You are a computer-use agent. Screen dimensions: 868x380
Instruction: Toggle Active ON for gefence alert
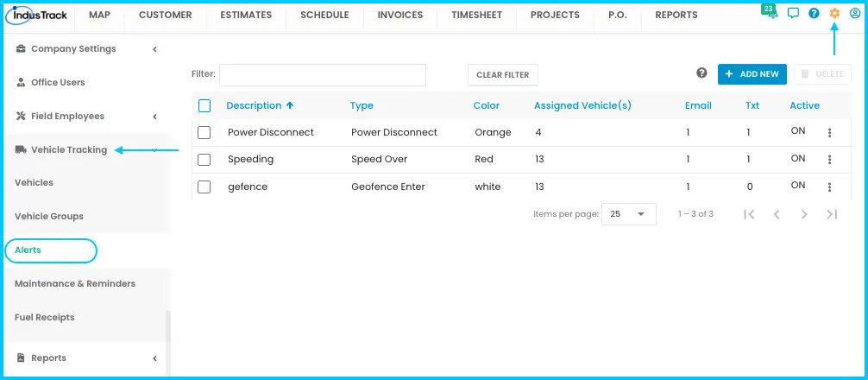798,186
